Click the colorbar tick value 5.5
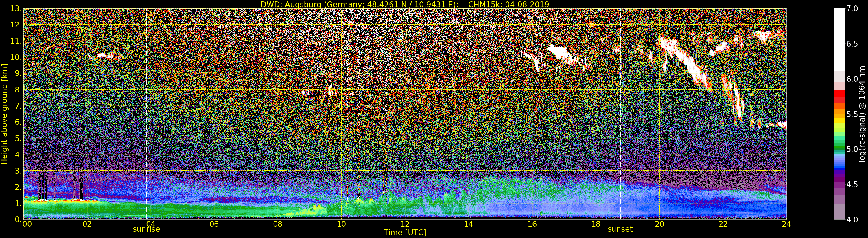 coord(852,114)
